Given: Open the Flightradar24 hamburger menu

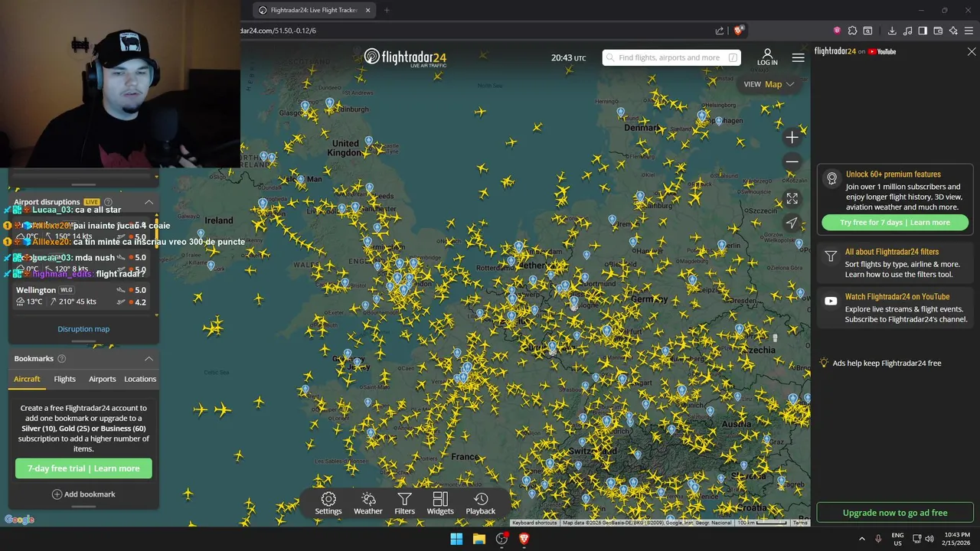Looking at the screenshot, I should (799, 57).
